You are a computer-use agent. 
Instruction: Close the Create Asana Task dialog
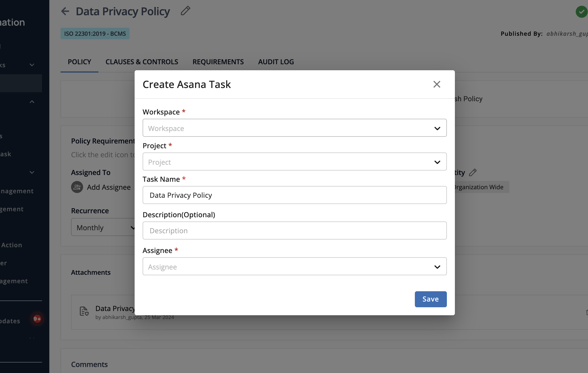click(x=437, y=84)
